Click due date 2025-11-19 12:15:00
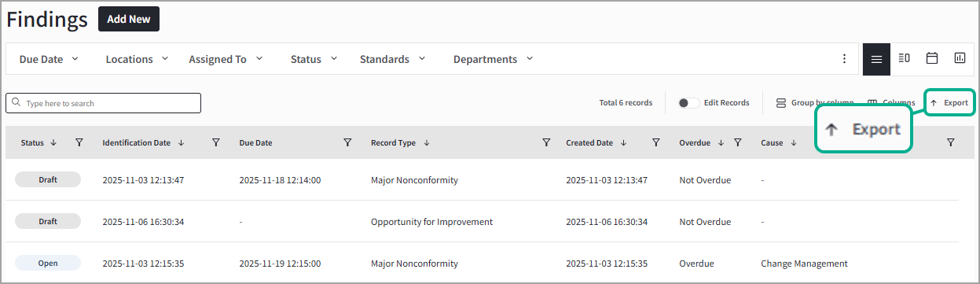 280,264
